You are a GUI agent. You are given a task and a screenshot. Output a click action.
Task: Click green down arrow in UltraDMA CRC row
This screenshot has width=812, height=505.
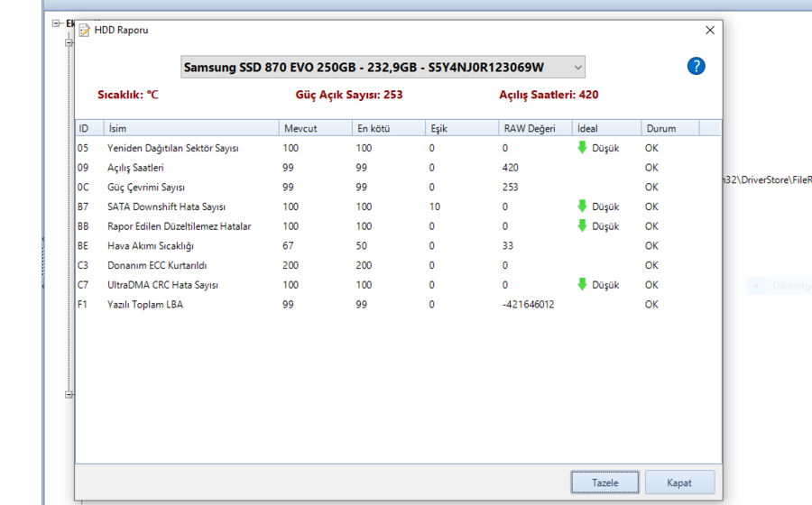click(582, 284)
